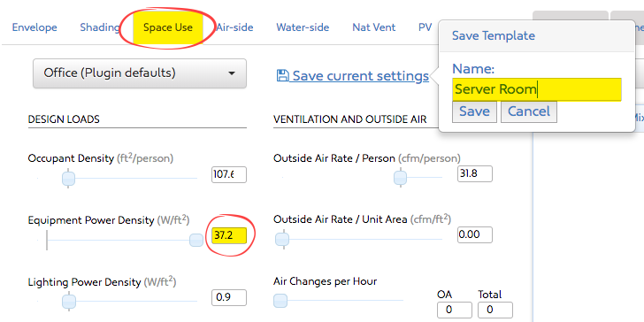Switch to the Envelope tab

pos(34,27)
